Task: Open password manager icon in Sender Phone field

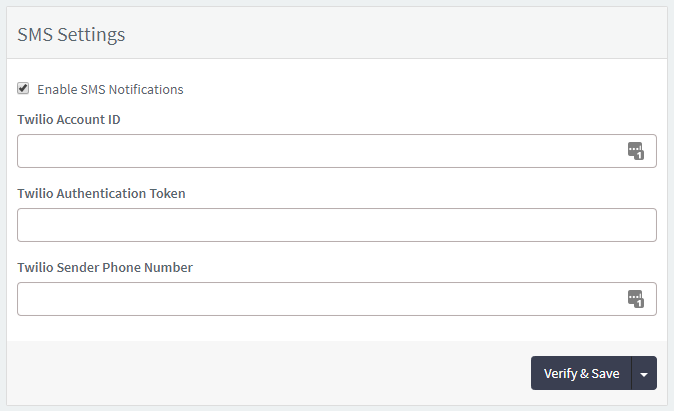Action: click(x=636, y=299)
